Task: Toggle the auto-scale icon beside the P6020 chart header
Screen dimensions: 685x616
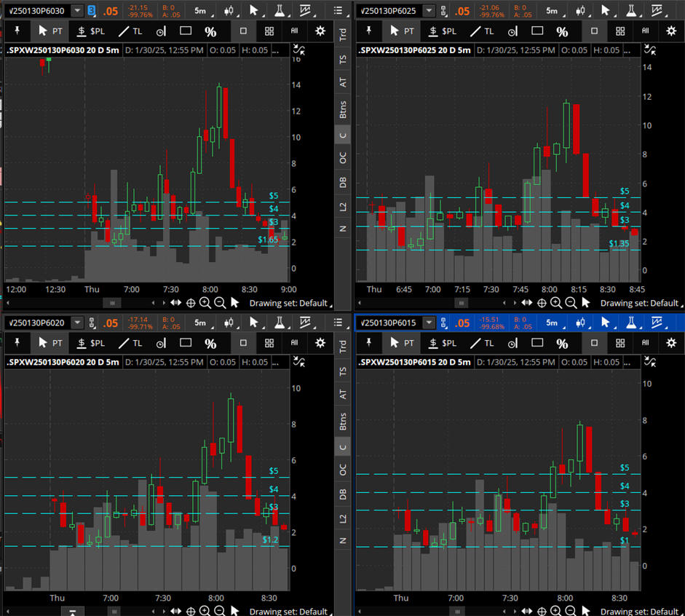Action: [x=298, y=361]
